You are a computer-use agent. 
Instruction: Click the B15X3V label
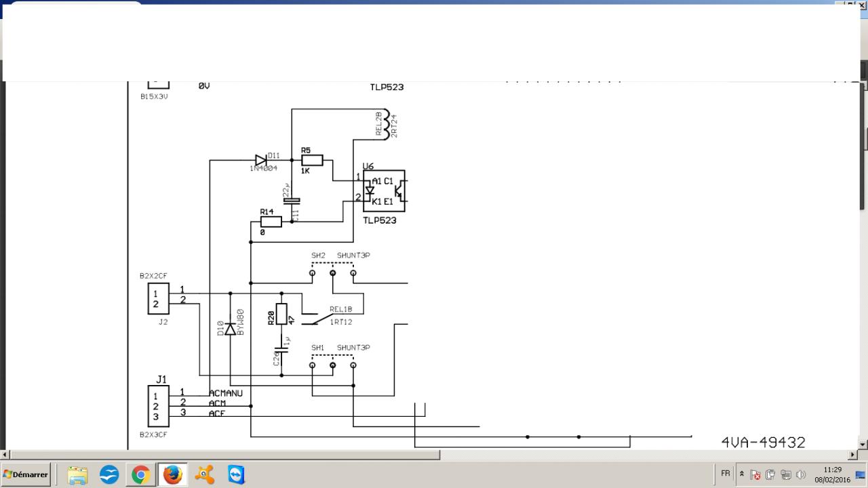click(154, 97)
